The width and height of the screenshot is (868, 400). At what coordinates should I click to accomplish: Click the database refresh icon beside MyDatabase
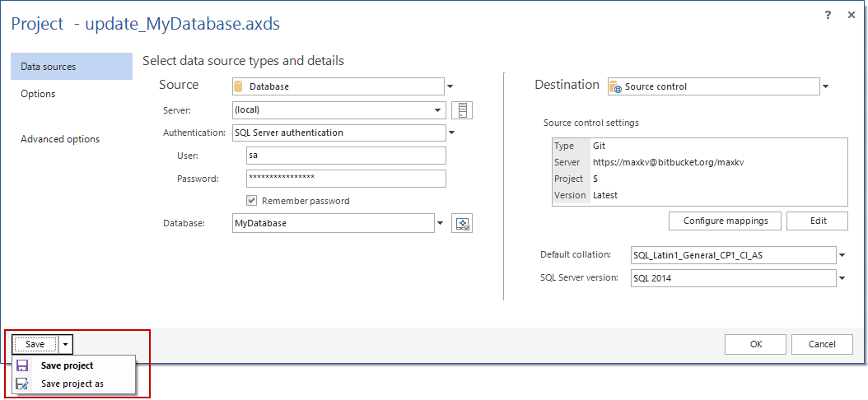click(x=462, y=223)
